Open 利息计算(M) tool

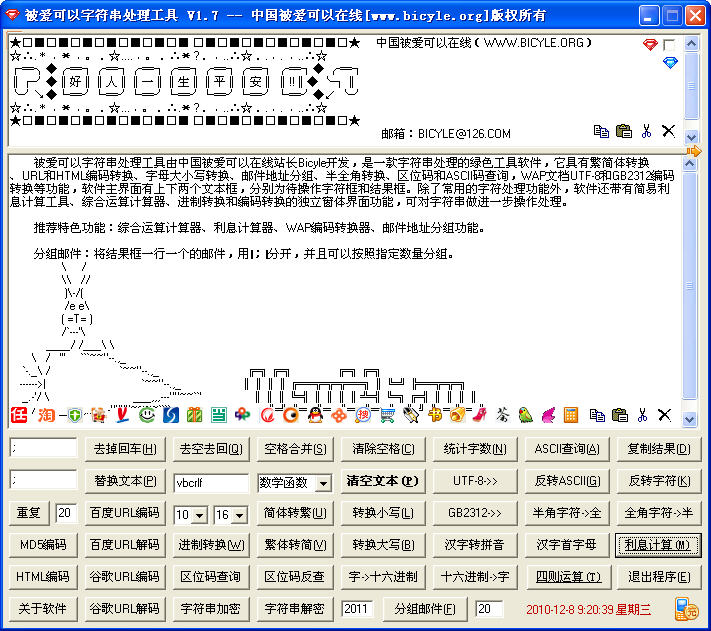657,544
